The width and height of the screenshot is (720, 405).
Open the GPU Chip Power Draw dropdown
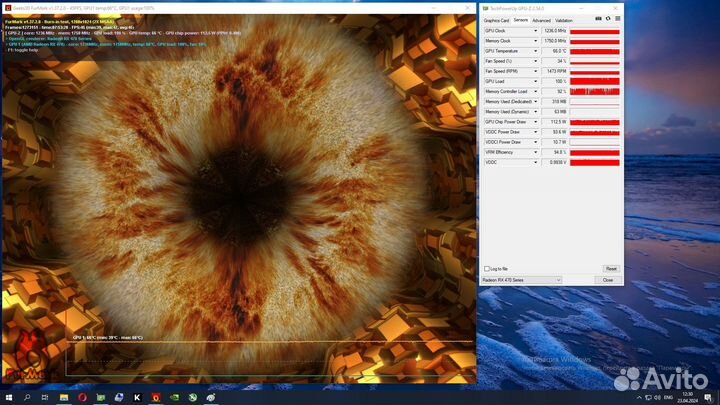(535, 122)
